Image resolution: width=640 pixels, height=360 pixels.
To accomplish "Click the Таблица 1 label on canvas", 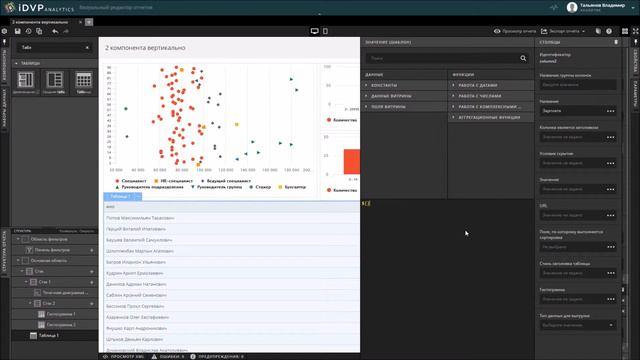I will (120, 196).
